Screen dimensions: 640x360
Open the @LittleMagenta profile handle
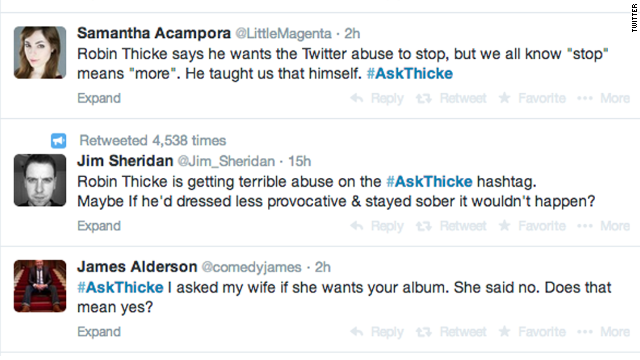click(x=284, y=33)
